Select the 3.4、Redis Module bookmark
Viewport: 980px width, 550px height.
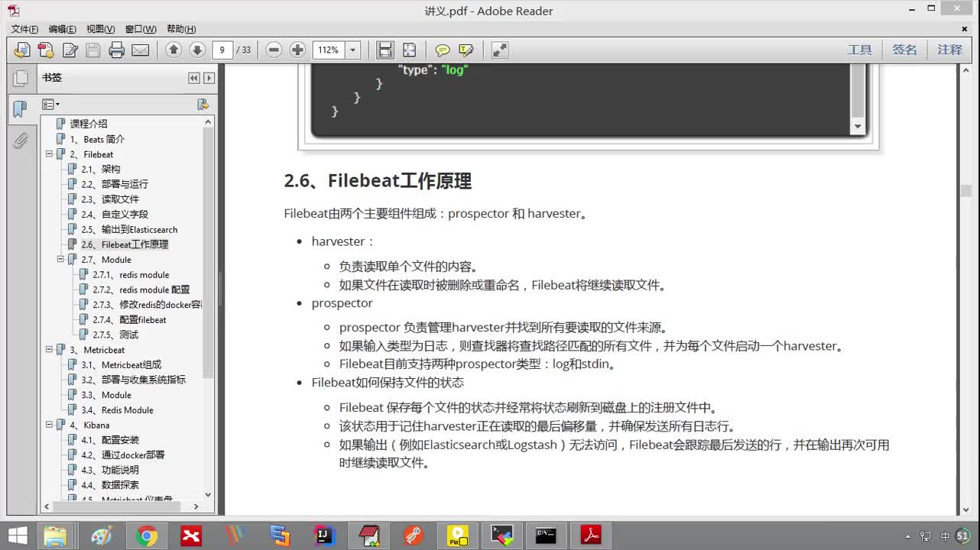click(x=117, y=410)
